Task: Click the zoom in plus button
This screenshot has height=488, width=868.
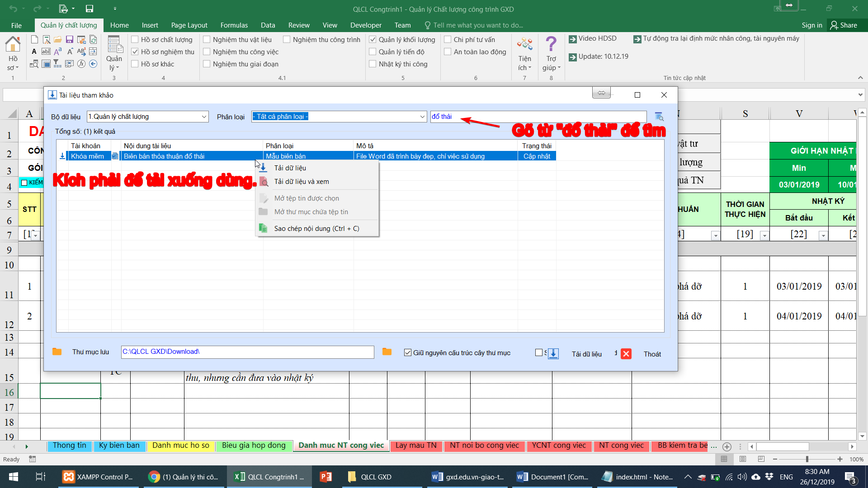Action: (840, 459)
